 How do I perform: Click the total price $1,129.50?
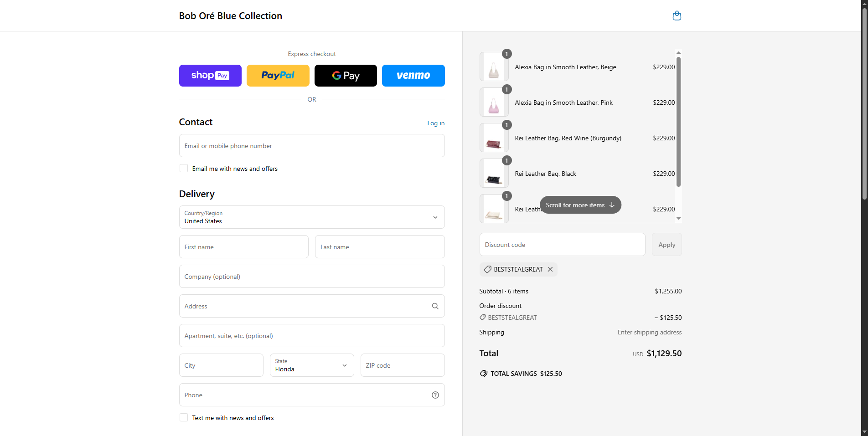tap(664, 354)
